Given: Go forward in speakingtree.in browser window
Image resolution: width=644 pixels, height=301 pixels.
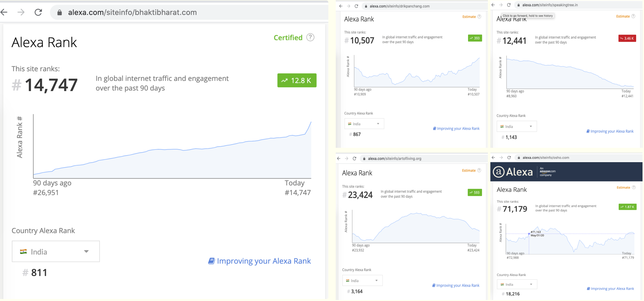Looking at the screenshot, I should point(501,5).
